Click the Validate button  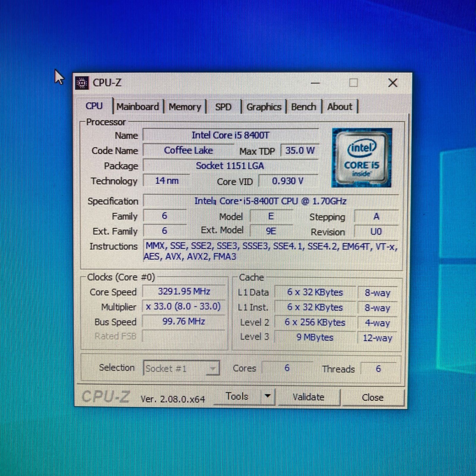(309, 397)
